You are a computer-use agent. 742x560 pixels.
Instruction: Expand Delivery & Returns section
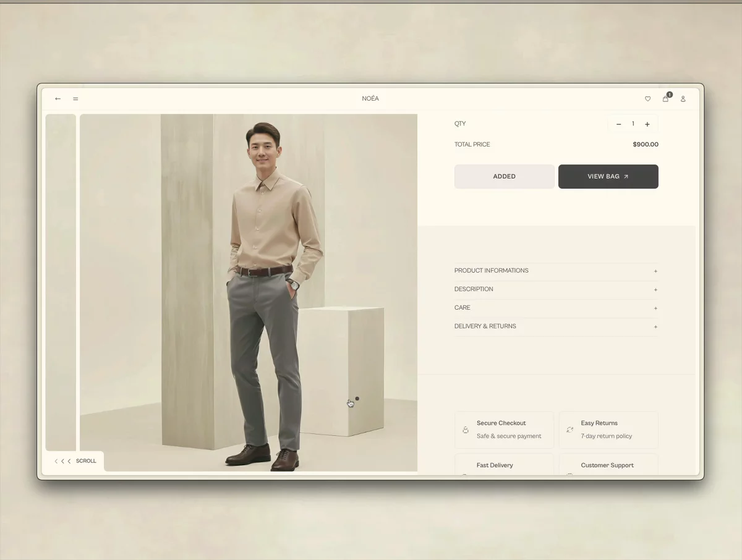[556, 326]
